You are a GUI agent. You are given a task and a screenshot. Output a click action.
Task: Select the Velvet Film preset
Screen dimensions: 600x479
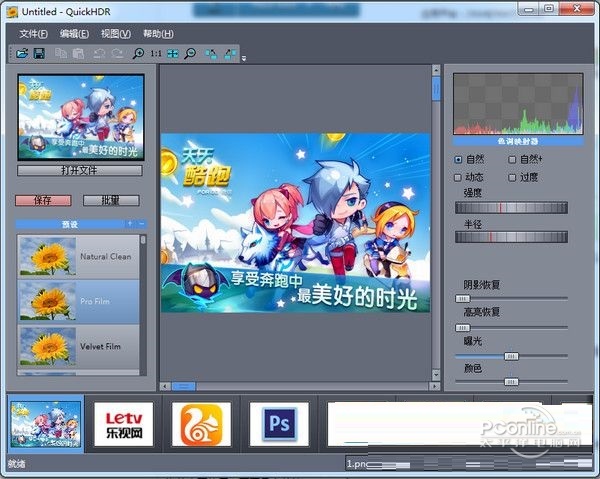pyautogui.click(x=78, y=347)
